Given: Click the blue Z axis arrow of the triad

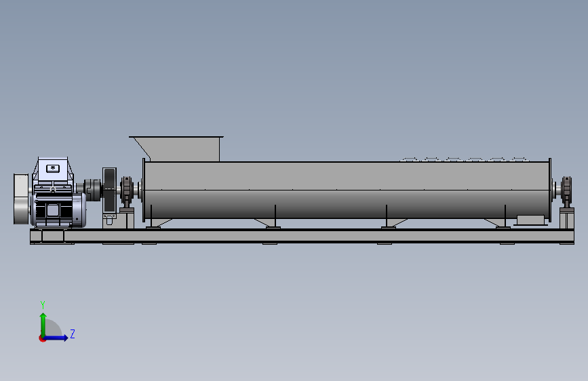Looking at the screenshot, I should [x=57, y=338].
